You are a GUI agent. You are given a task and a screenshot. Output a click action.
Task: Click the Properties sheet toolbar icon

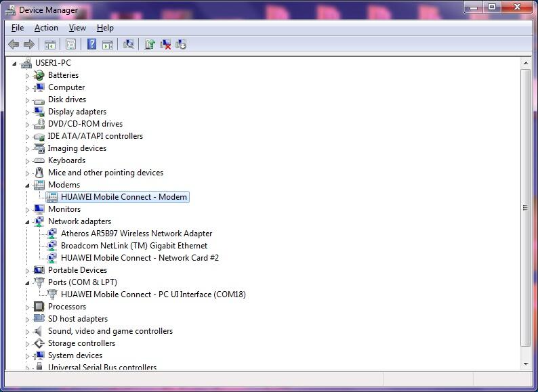pyautogui.click(x=70, y=45)
